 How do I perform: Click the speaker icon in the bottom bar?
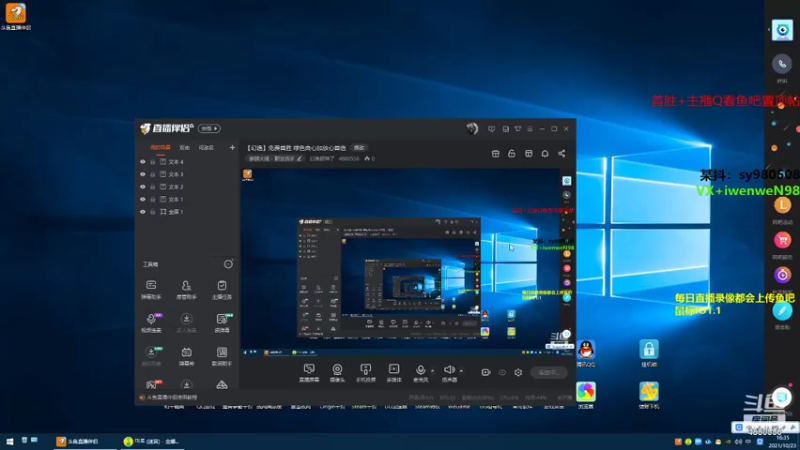coord(449,372)
